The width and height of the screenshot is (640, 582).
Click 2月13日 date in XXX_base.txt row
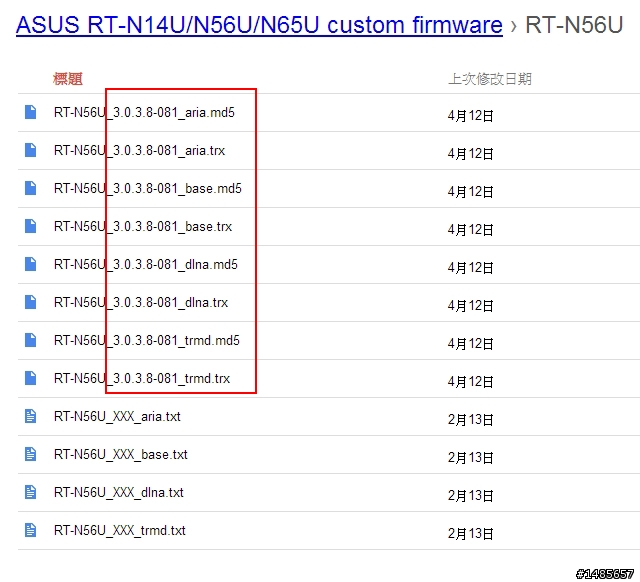[471, 457]
